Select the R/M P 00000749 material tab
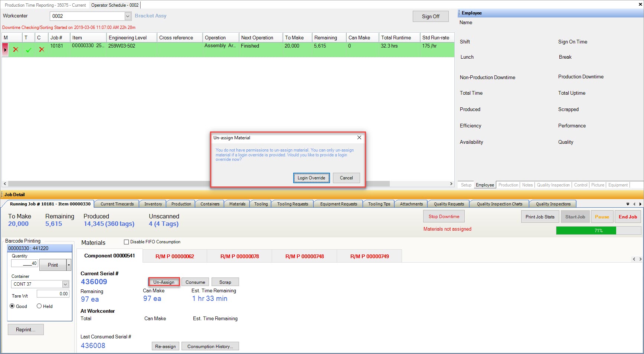 tap(369, 256)
